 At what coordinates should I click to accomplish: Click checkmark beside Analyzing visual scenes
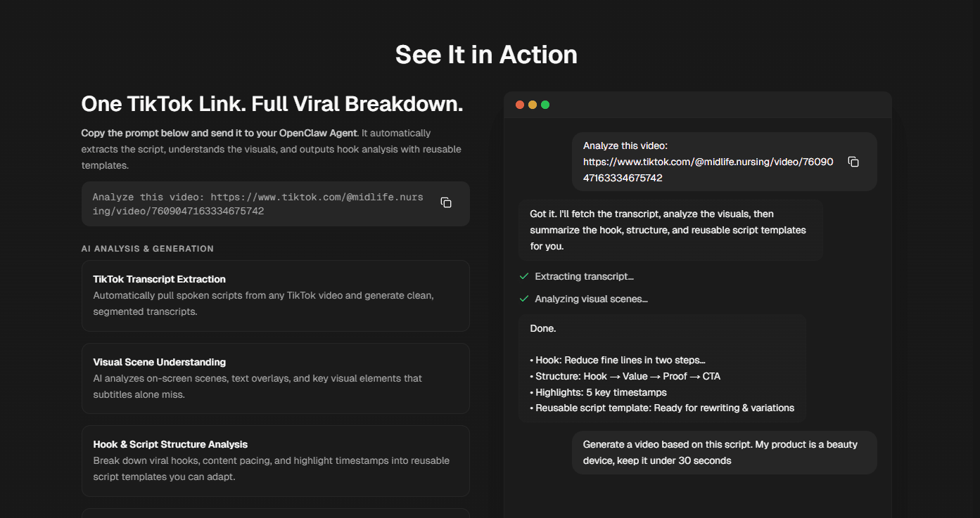click(523, 299)
